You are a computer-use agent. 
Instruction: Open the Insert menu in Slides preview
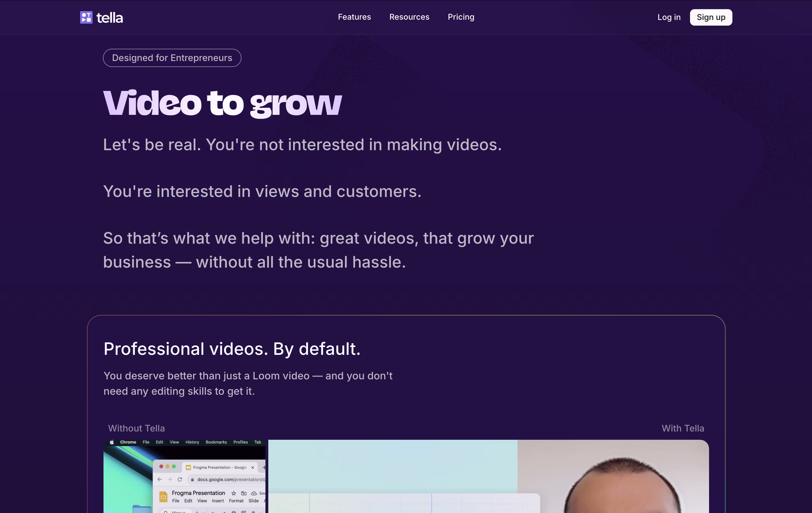[x=218, y=501]
